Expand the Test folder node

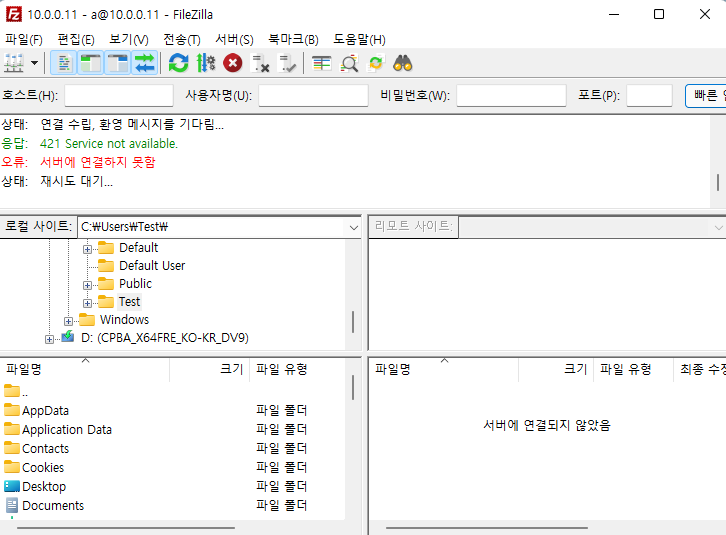87,303
